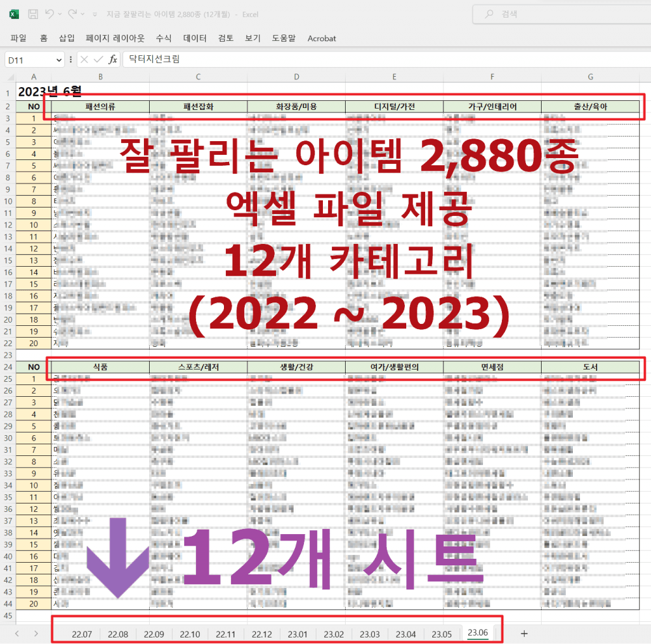Click the formula bar cancel X icon
This screenshot has width=651, height=644.
85,59
